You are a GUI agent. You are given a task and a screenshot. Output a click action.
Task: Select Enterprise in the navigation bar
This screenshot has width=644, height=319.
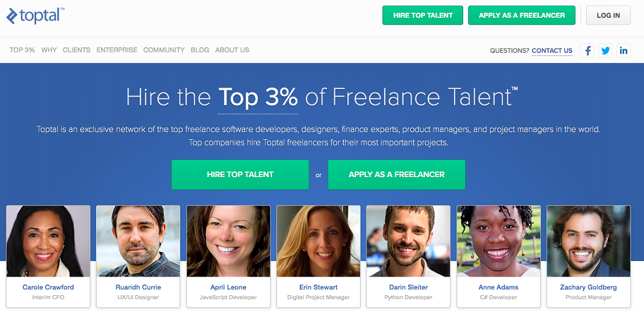coord(117,50)
